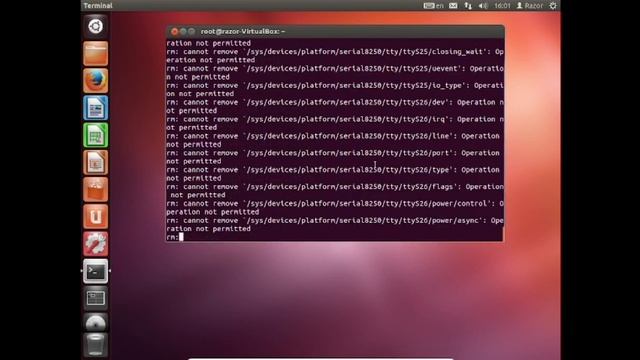Minimize the terminal window

pos(183,31)
